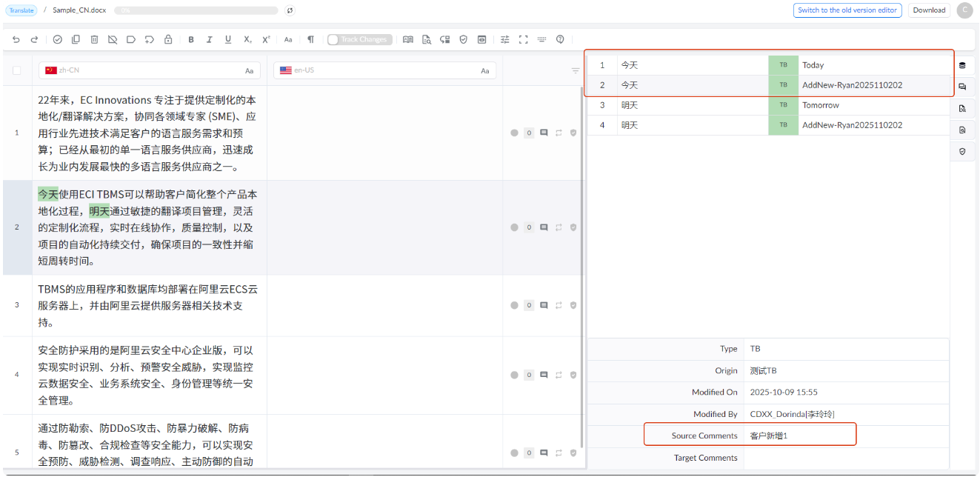Apply bold formatting
This screenshot has height=477, width=980.
(191, 39)
